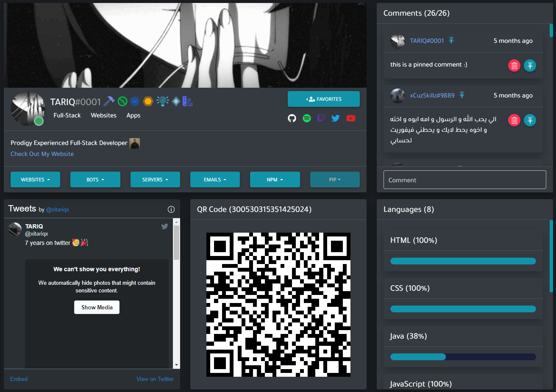The width and height of the screenshot is (556, 392).
Task: Click View on Twitter link
Action: [x=155, y=379]
